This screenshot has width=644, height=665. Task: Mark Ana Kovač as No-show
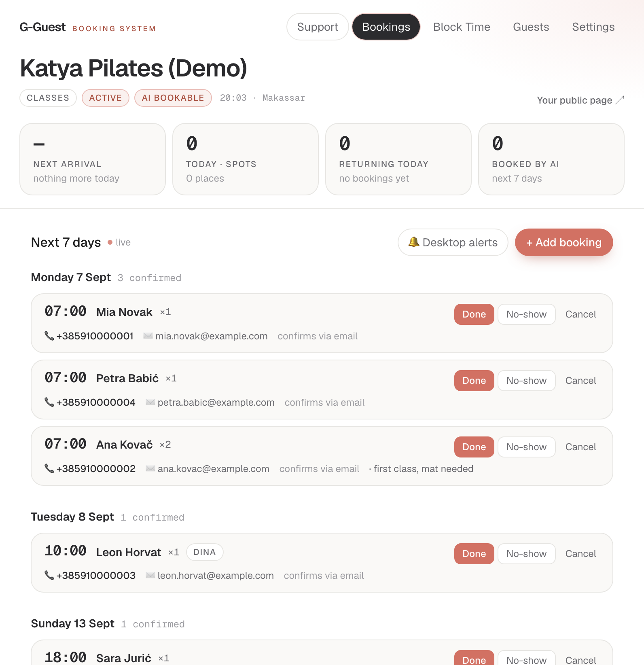coord(526,447)
